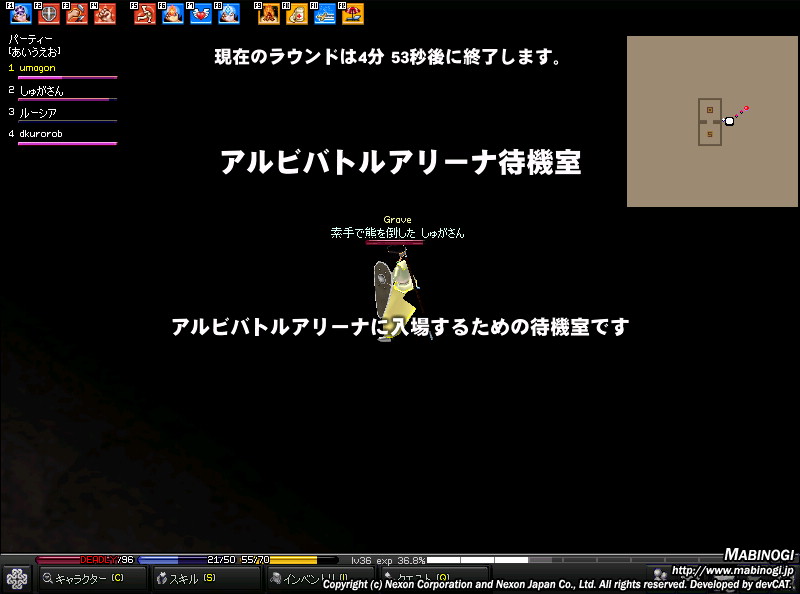Click the character name 素手で熊を倒した しゅがさん

[397, 233]
